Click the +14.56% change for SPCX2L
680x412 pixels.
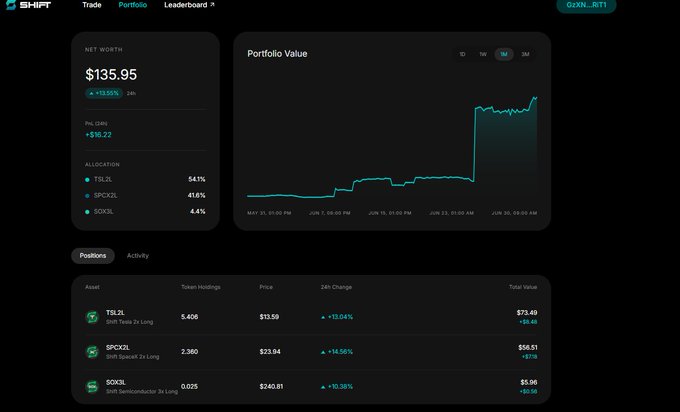coord(337,352)
